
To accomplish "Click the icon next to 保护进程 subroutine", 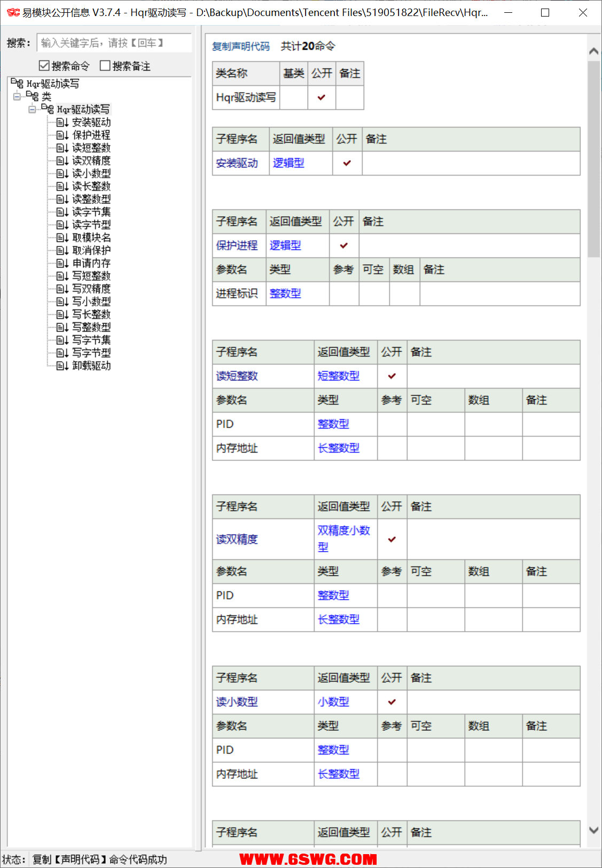I will (62, 135).
